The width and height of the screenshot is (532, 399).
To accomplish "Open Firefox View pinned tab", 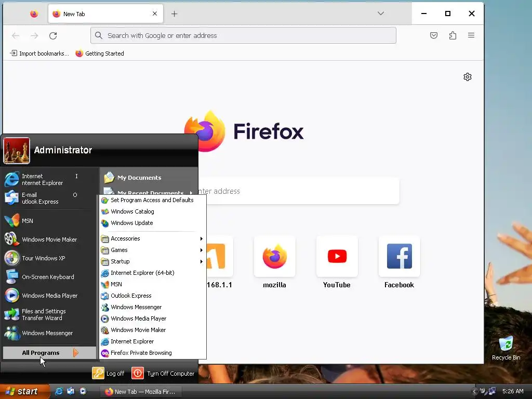I will tap(34, 14).
